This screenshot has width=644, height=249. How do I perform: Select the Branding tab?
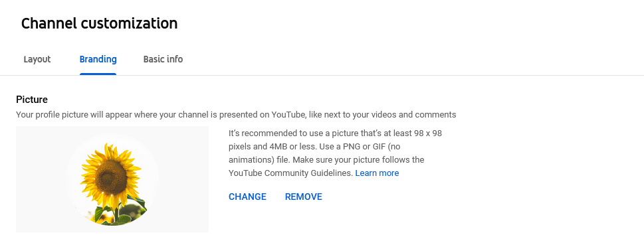(x=98, y=59)
